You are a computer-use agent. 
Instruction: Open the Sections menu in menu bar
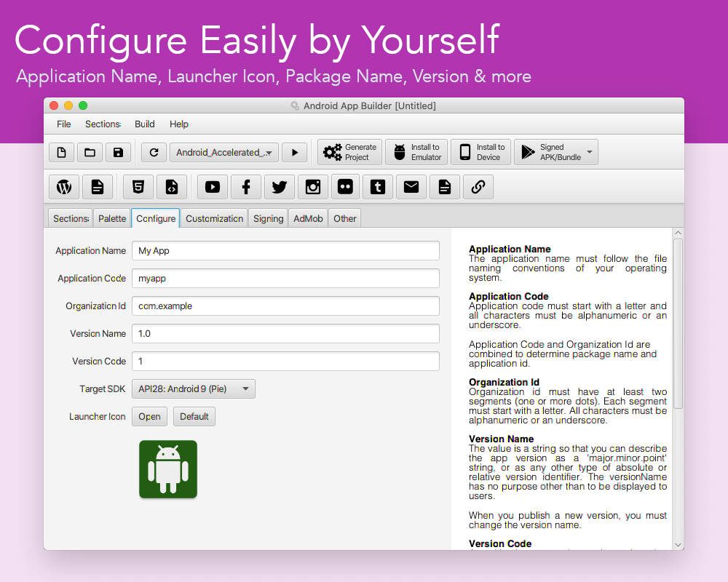tap(103, 124)
